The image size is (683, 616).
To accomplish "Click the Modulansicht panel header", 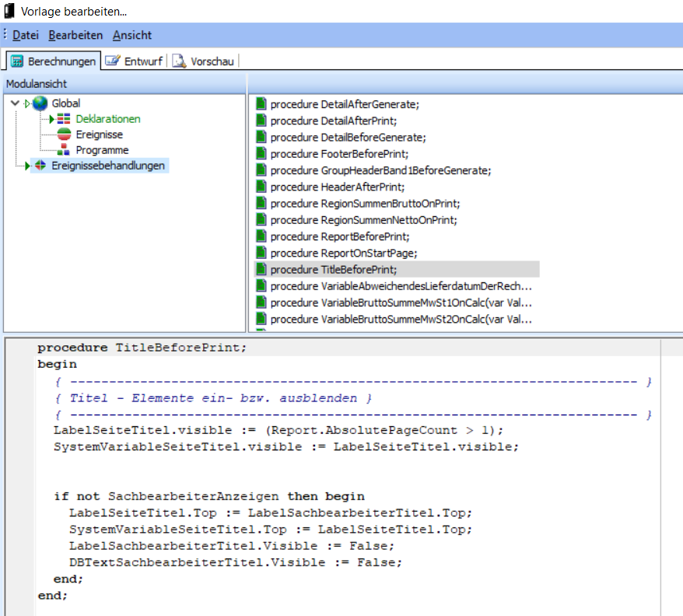I will (124, 84).
